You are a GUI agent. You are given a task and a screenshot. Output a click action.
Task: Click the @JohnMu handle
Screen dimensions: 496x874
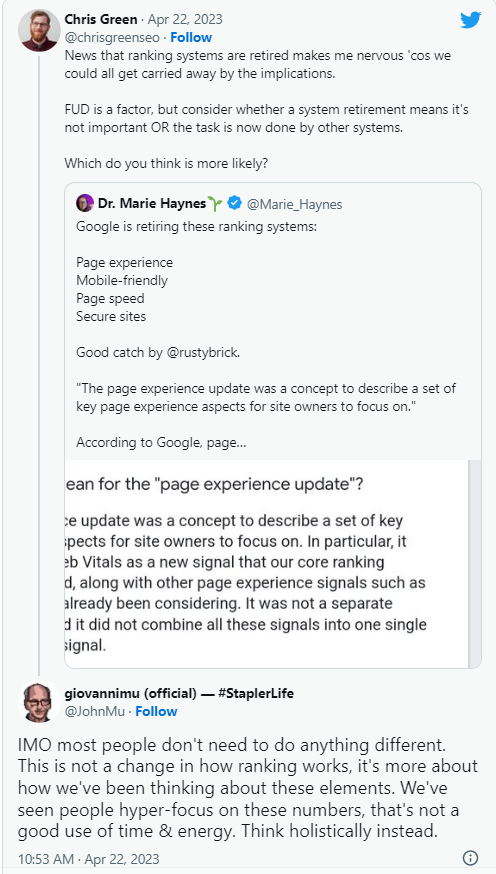(98, 712)
